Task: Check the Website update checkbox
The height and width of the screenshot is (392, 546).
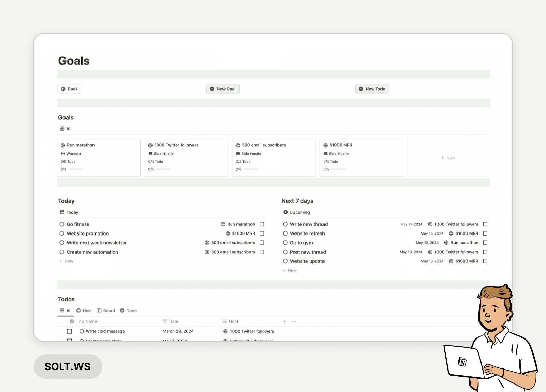Action: (x=485, y=261)
